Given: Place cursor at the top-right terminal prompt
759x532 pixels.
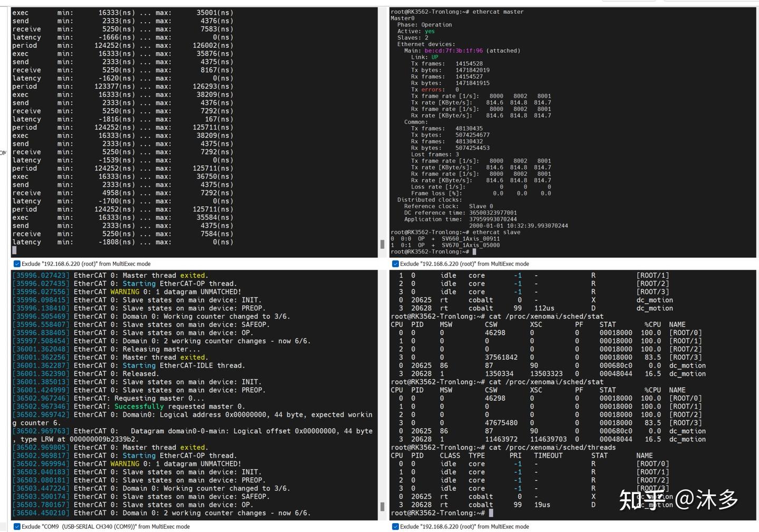Looking at the screenshot, I should [474, 252].
